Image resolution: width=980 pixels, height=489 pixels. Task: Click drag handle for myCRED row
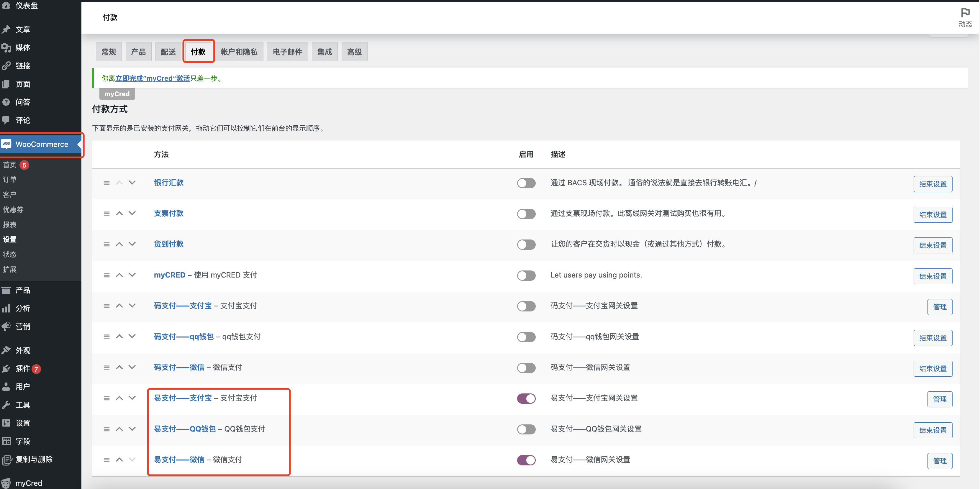[x=106, y=275]
